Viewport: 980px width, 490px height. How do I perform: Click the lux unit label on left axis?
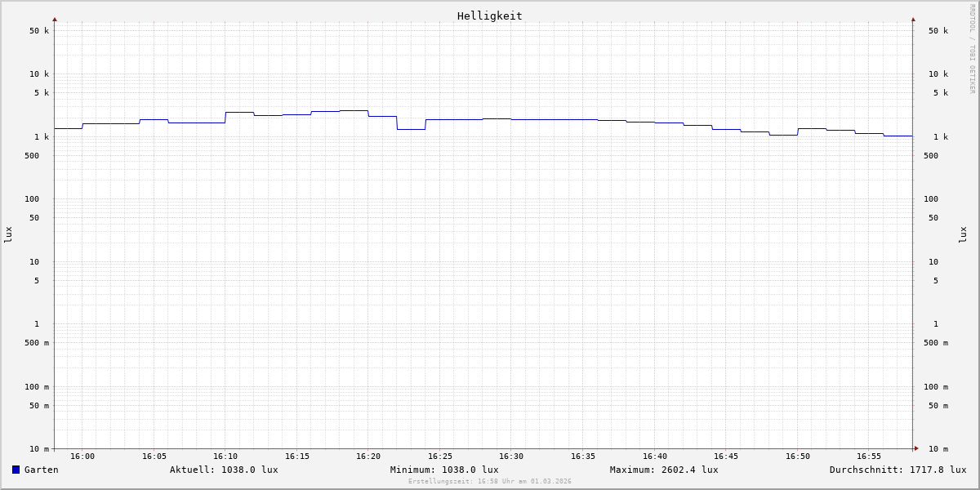[x=8, y=235]
